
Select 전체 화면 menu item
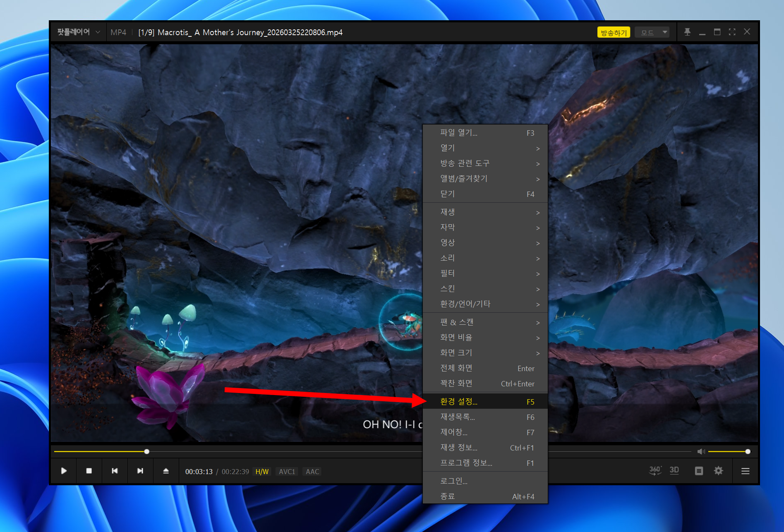pos(485,368)
